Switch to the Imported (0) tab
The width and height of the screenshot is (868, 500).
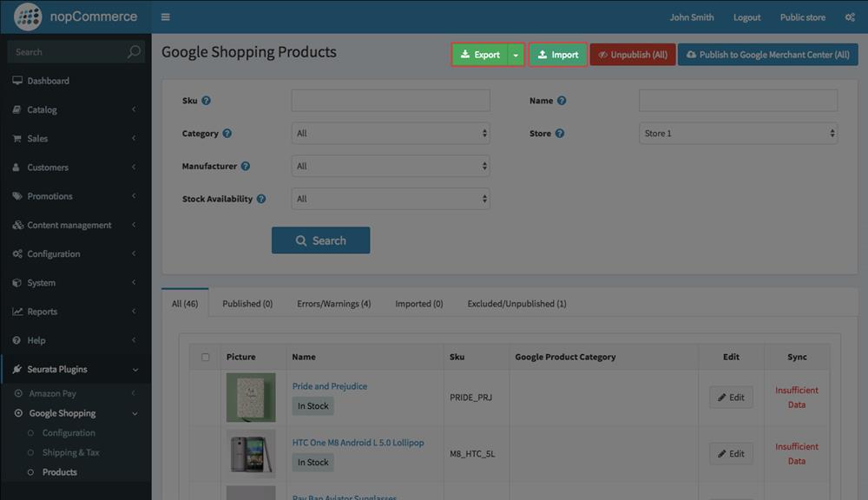point(419,304)
